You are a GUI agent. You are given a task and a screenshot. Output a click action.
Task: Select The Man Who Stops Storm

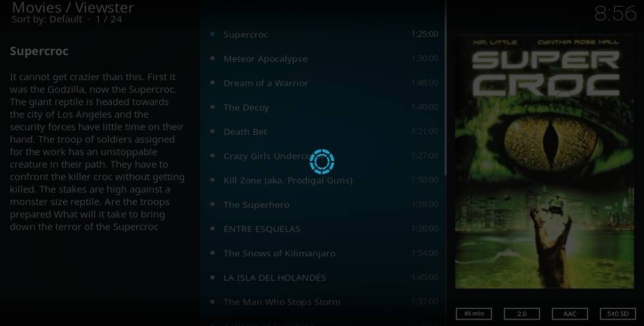point(322,302)
